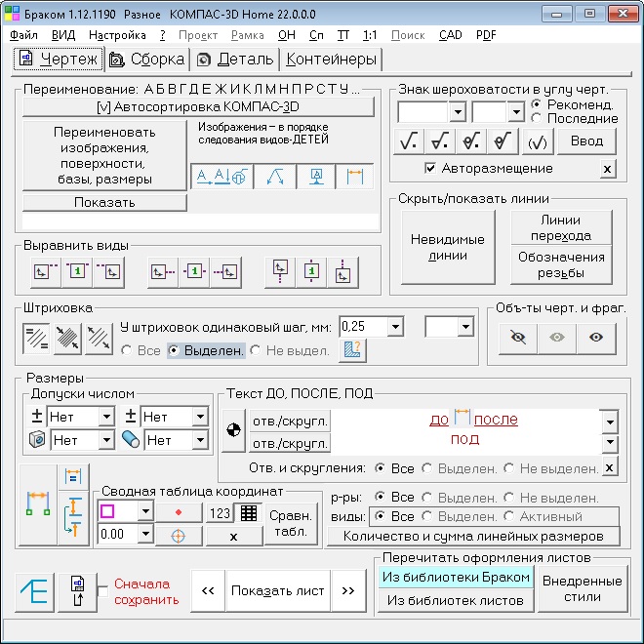Viewport: 644px width, 644px height.
Task: Click hatching equal step icon
Action: (36, 339)
